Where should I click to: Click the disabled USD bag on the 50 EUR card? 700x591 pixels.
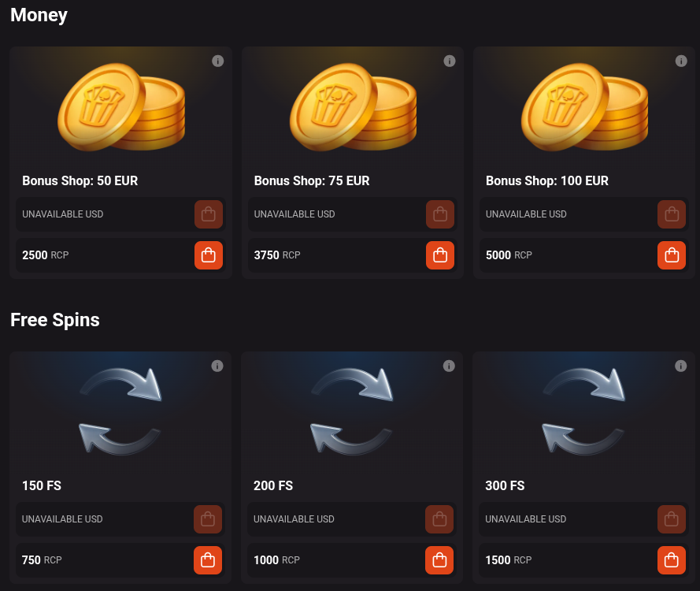pos(208,214)
